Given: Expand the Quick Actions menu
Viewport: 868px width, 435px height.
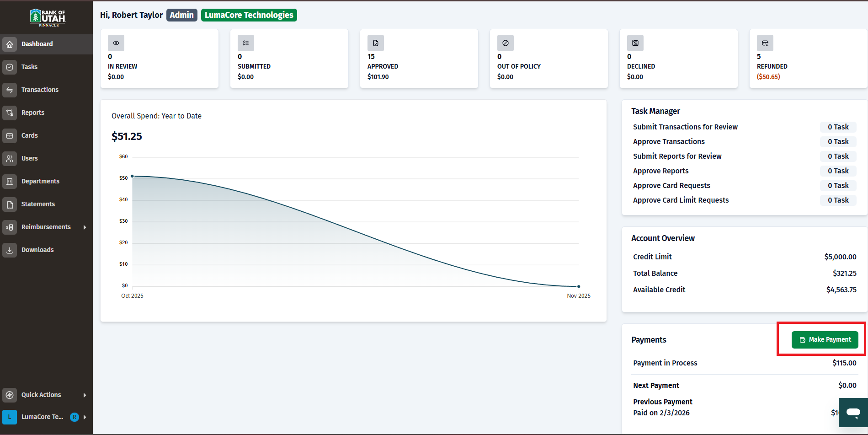Looking at the screenshot, I should [46, 395].
